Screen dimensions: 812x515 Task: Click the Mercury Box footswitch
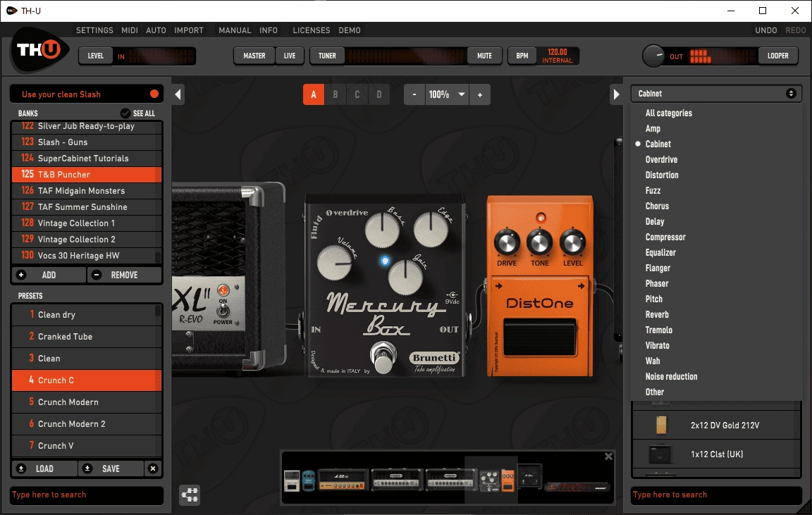[383, 358]
